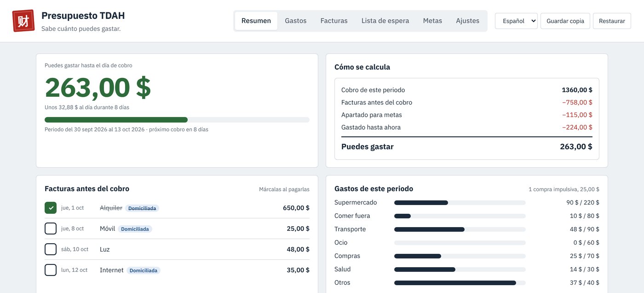Mark the Móvil bill as paid

coord(51,229)
